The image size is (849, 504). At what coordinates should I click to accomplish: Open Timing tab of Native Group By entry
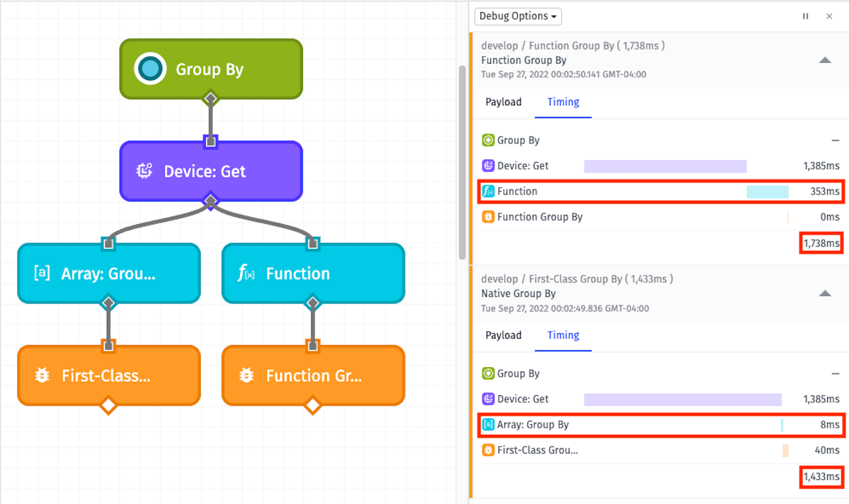[563, 336]
